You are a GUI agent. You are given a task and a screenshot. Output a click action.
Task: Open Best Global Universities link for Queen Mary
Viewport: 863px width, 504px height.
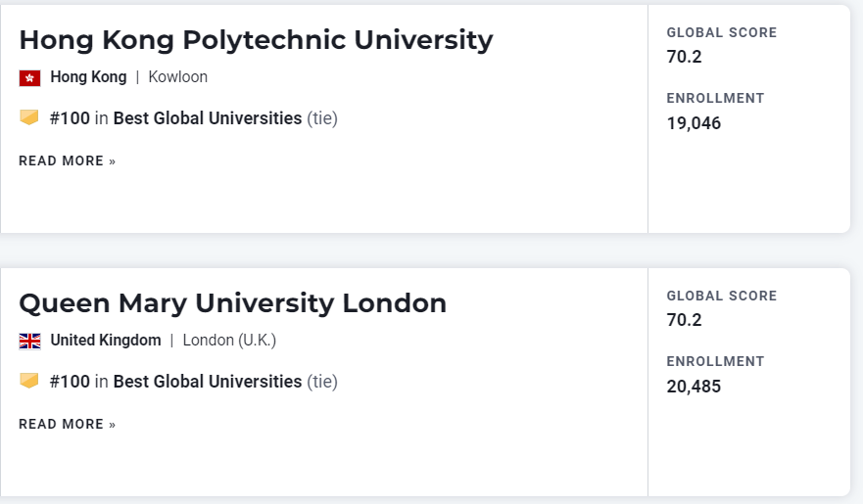208,382
